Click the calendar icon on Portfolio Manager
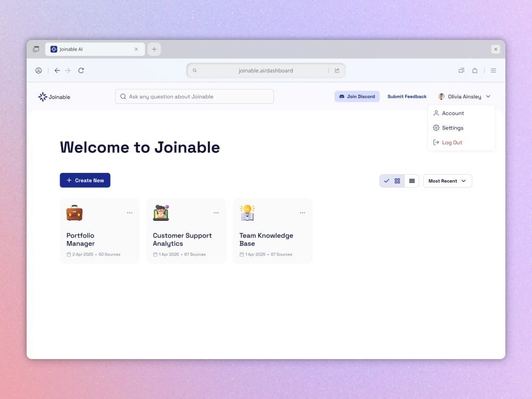The width and height of the screenshot is (532, 399). (69, 254)
